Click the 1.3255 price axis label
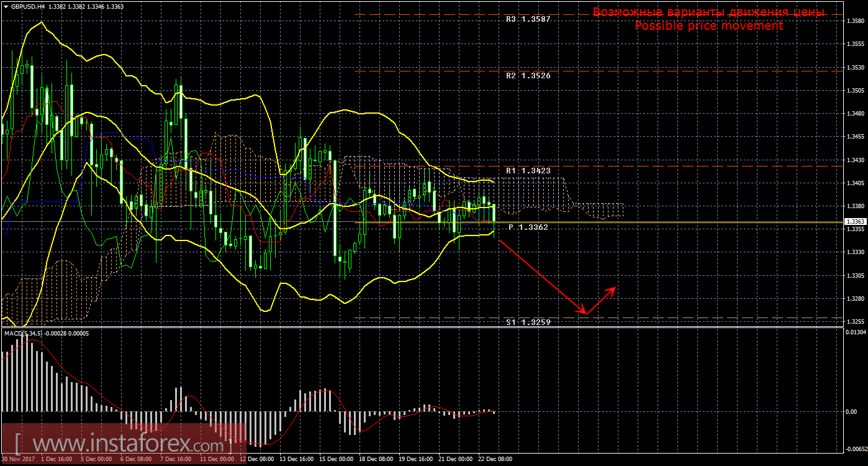Viewport: 868px width, 466px height. [855, 322]
